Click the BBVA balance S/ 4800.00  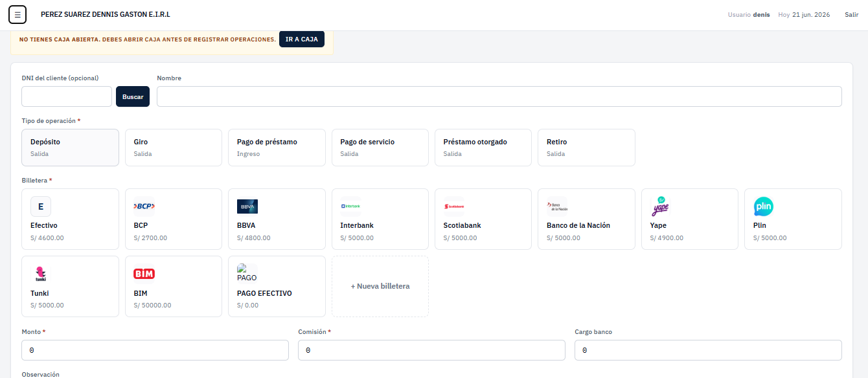(x=254, y=238)
